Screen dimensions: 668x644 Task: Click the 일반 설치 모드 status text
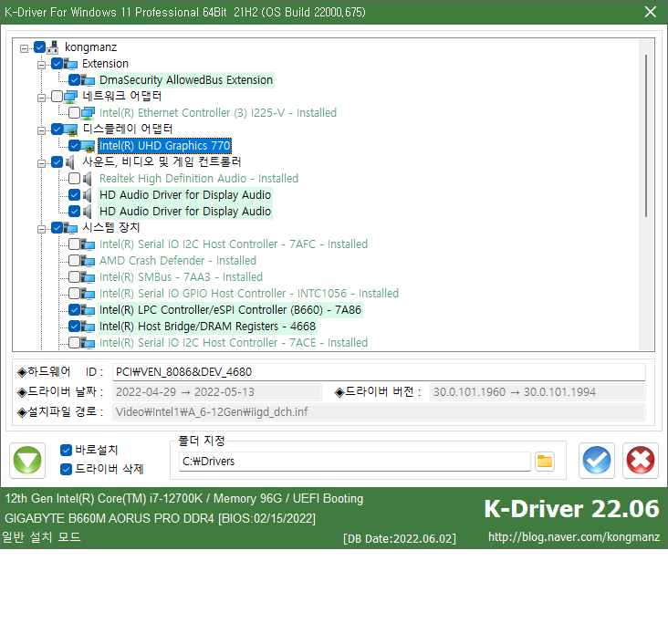point(41,537)
